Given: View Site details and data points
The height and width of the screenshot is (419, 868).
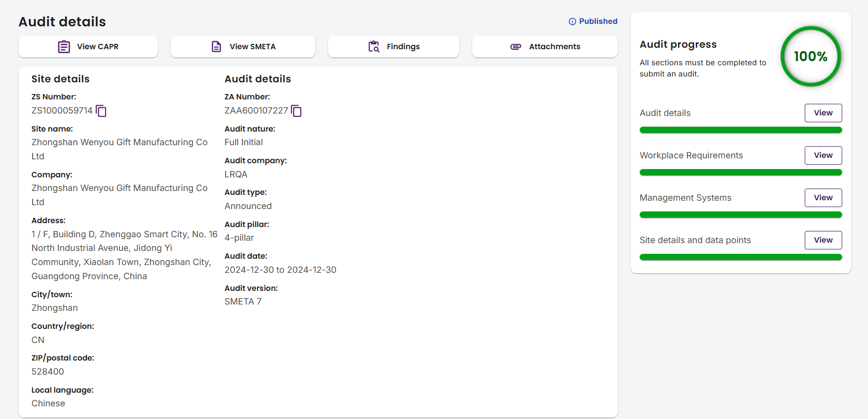Looking at the screenshot, I should click(823, 240).
